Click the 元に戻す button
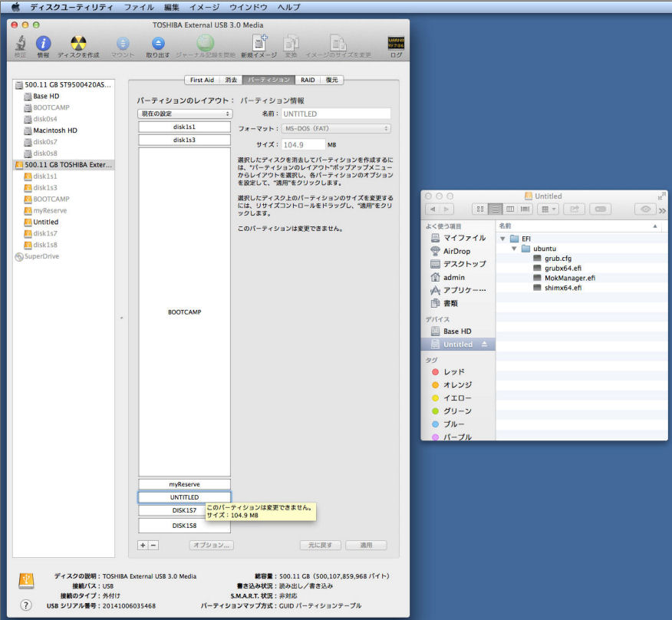This screenshot has width=672, height=620. coord(320,545)
